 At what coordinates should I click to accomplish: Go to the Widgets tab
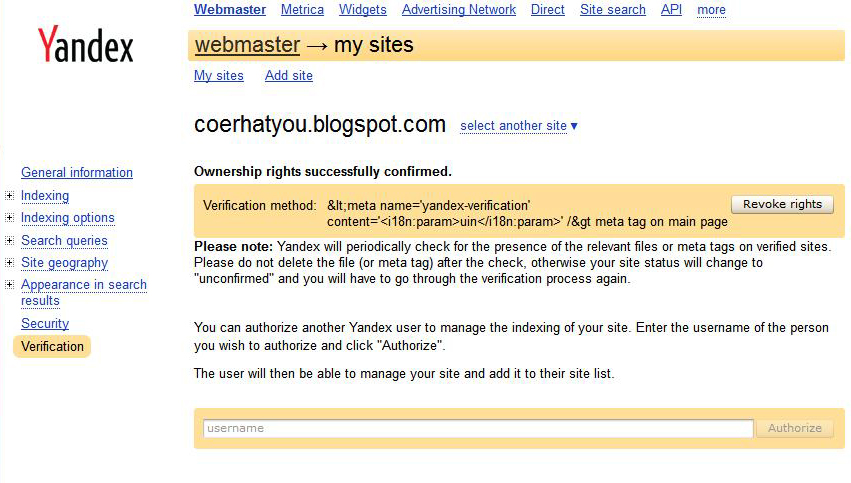362,10
